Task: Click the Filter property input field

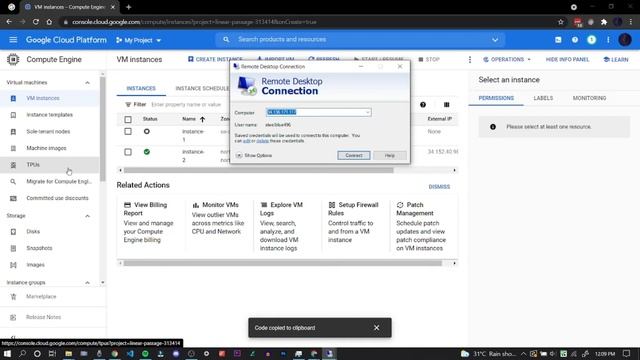Action: pos(186,105)
